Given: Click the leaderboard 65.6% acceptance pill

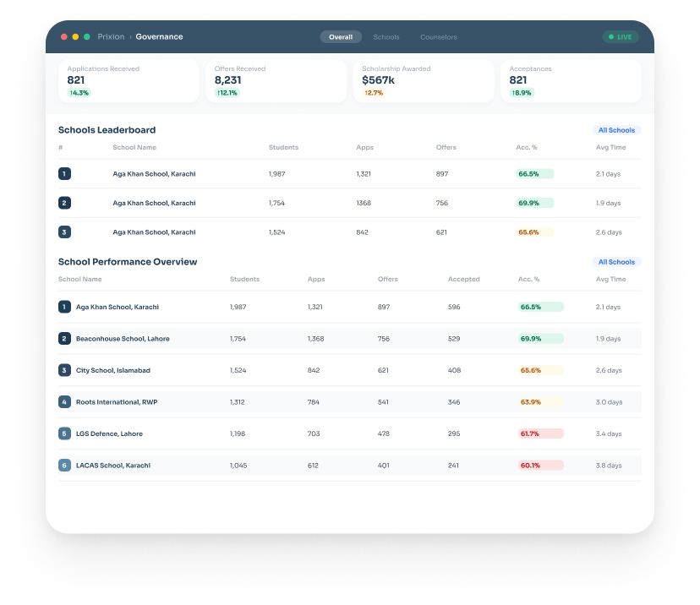Looking at the screenshot, I should click(535, 232).
